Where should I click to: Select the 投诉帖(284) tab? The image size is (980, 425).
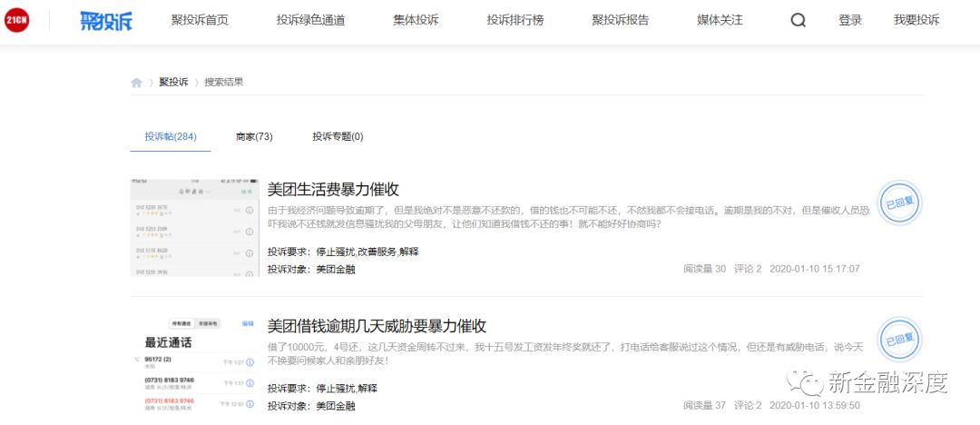(x=171, y=136)
